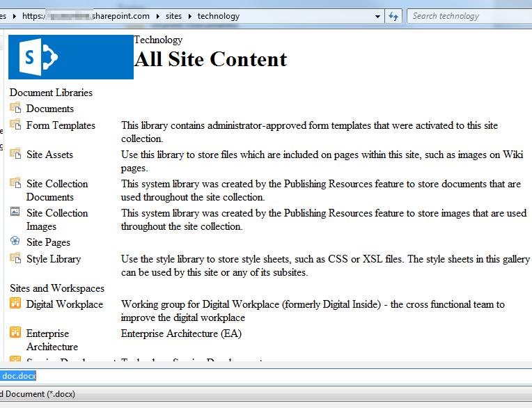
Task: Click the Search technology field
Action: coord(469,16)
